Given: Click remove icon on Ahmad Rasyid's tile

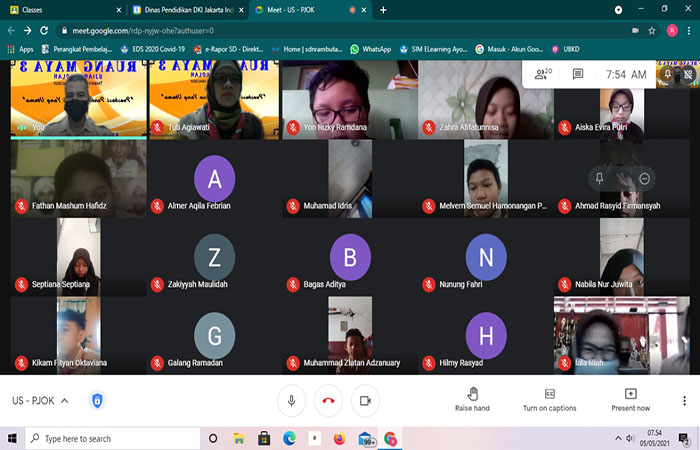Looking at the screenshot, I should (x=645, y=178).
